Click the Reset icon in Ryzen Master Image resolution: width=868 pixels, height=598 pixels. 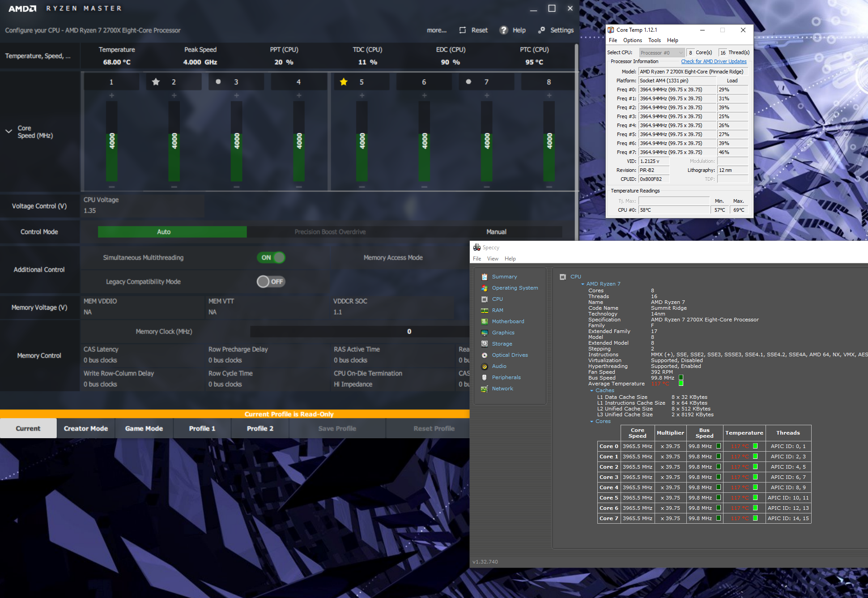(463, 30)
